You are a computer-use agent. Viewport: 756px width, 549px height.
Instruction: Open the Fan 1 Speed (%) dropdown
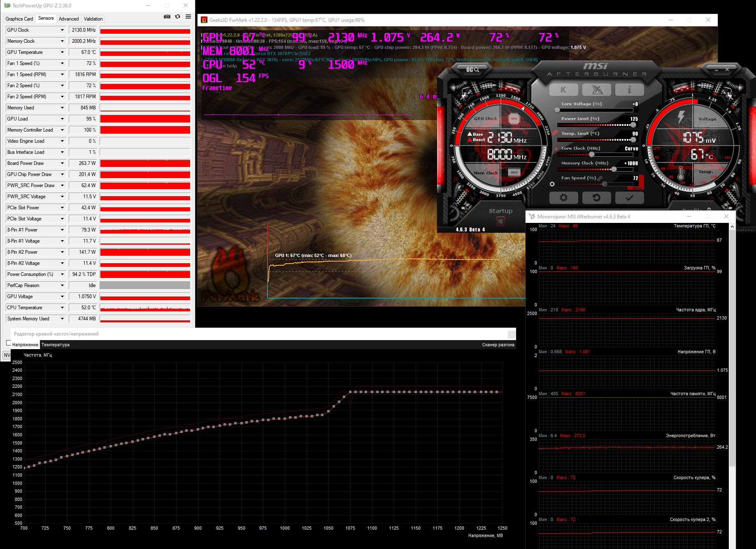(63, 63)
